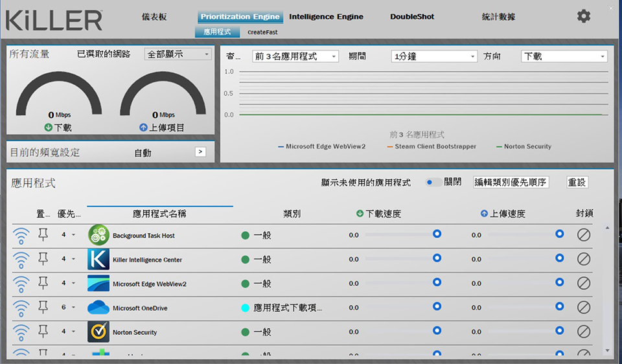The image size is (622, 364).
Task: Click the Killer Intelligence Center K icon
Action: 98,259
